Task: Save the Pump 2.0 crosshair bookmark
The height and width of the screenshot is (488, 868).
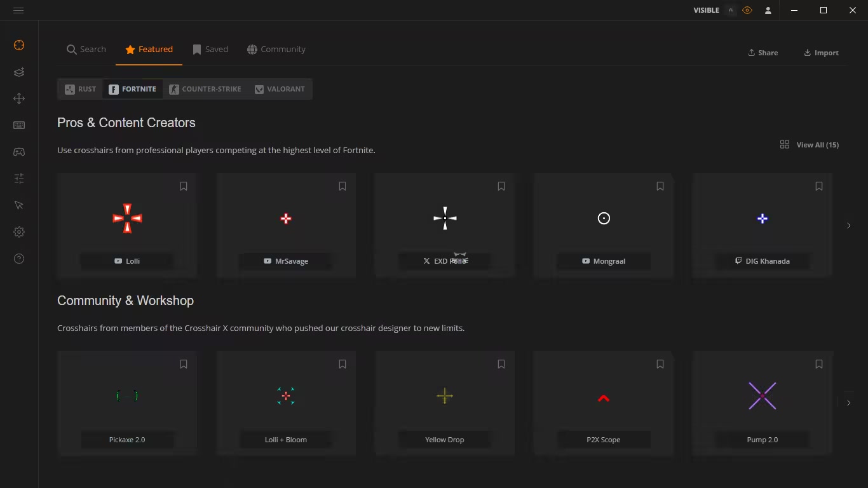Action: pos(819,364)
